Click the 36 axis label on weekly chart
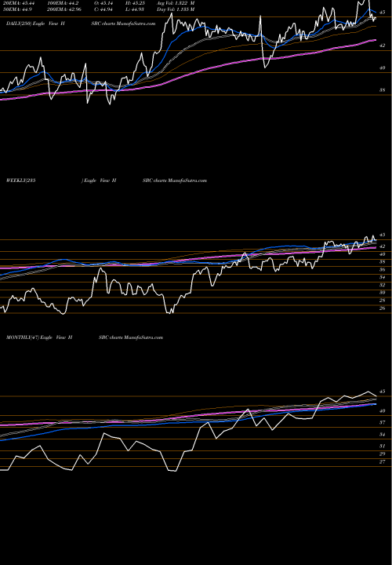The height and width of the screenshot is (565, 392). tap(383, 270)
